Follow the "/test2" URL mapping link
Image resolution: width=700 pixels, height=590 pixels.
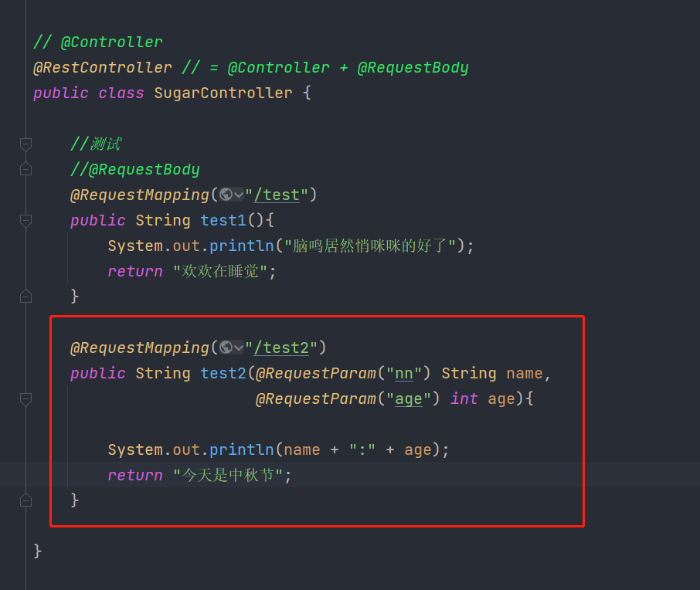[281, 348]
